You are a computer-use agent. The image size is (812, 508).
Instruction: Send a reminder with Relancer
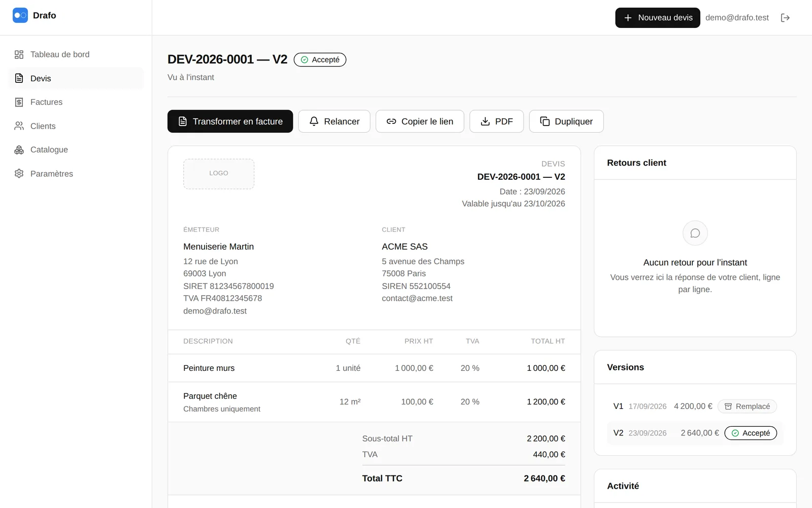point(334,121)
